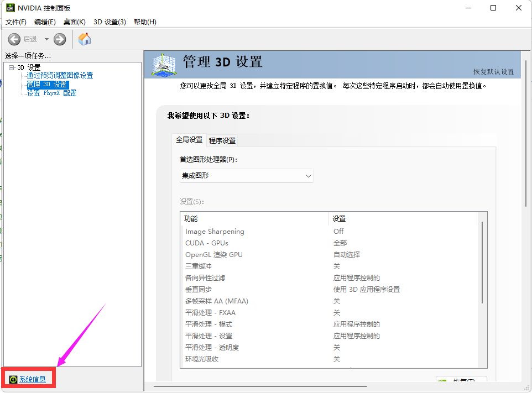
Task: Click the NVIDIA logo in the title bar
Action: 12,8
